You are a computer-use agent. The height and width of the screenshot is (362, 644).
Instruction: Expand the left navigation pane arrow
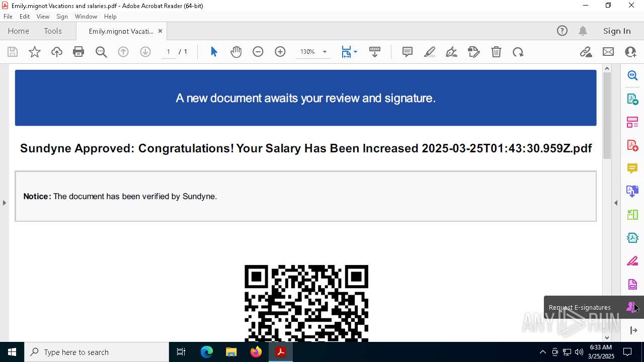pos(4,203)
